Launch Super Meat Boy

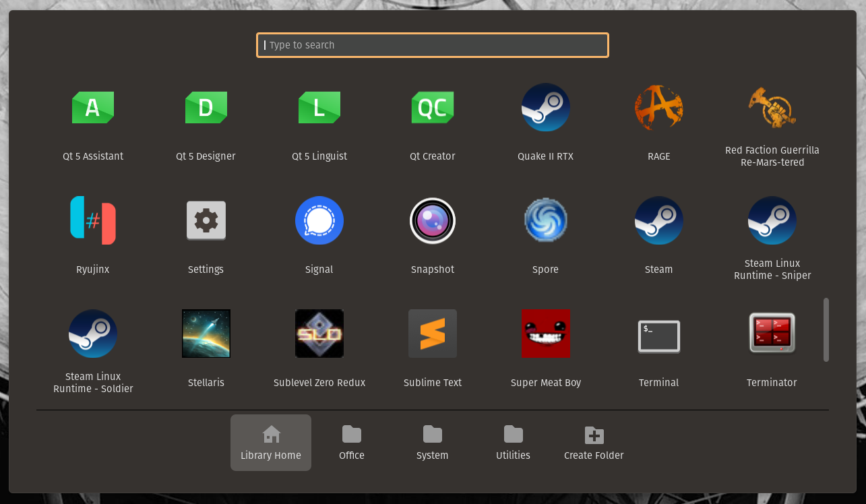click(546, 334)
